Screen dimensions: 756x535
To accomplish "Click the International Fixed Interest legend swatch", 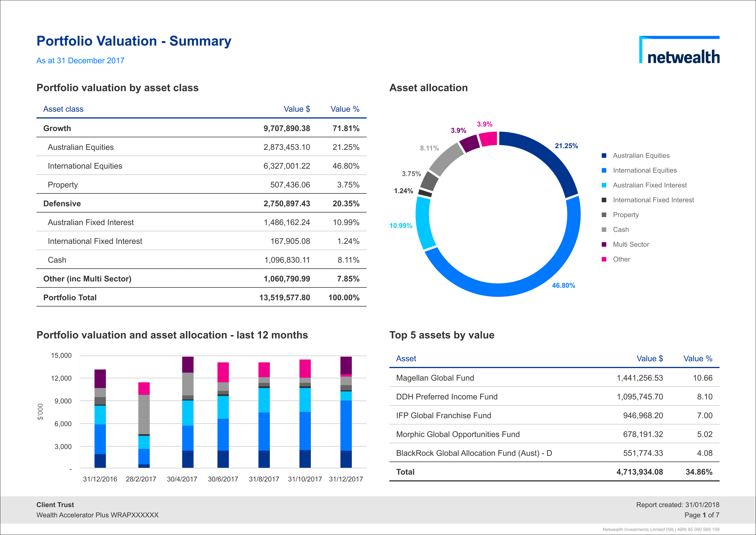I will [x=604, y=200].
